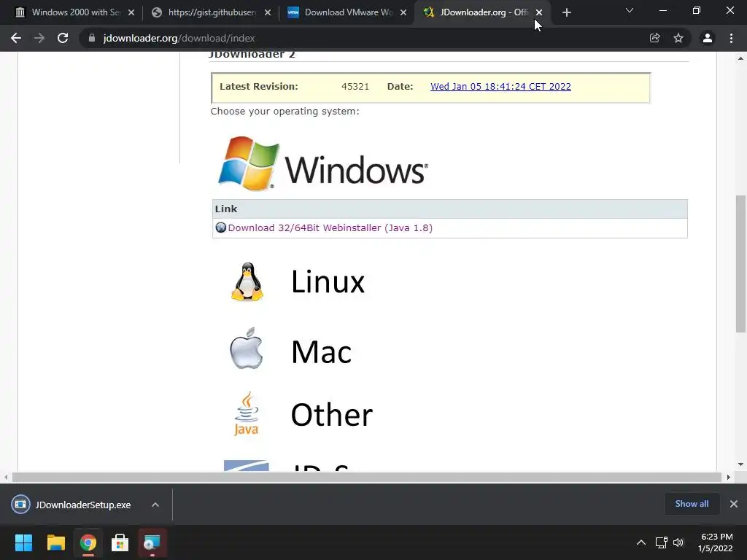Open File Explorer from taskbar
The width and height of the screenshot is (747, 560).
pyautogui.click(x=55, y=542)
